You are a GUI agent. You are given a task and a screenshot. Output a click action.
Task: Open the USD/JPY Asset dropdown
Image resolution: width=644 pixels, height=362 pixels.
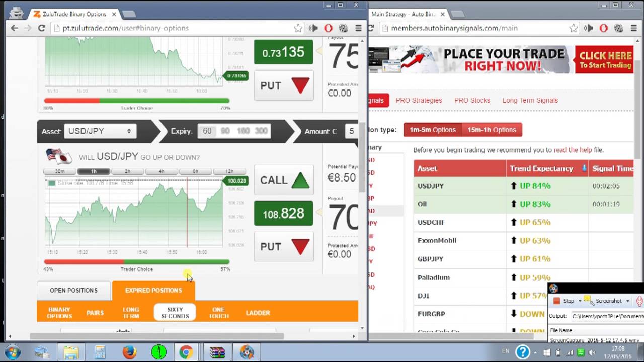click(x=100, y=131)
